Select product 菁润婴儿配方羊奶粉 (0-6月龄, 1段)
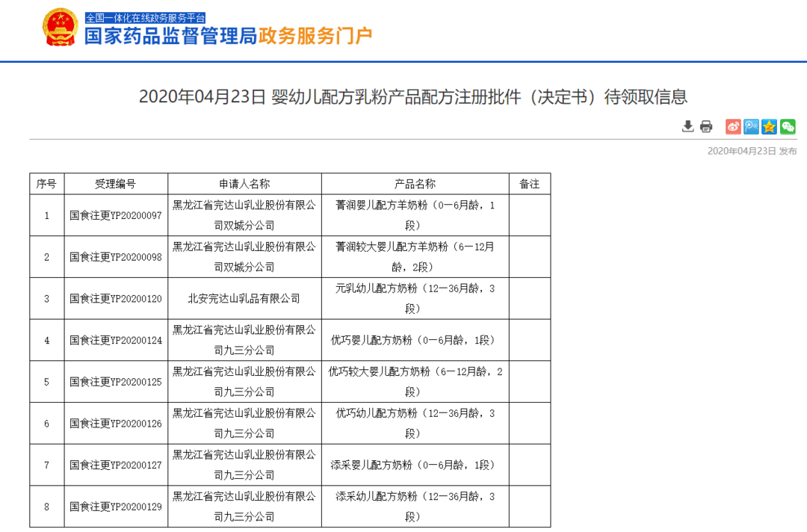The image size is (807, 532). [x=415, y=215]
